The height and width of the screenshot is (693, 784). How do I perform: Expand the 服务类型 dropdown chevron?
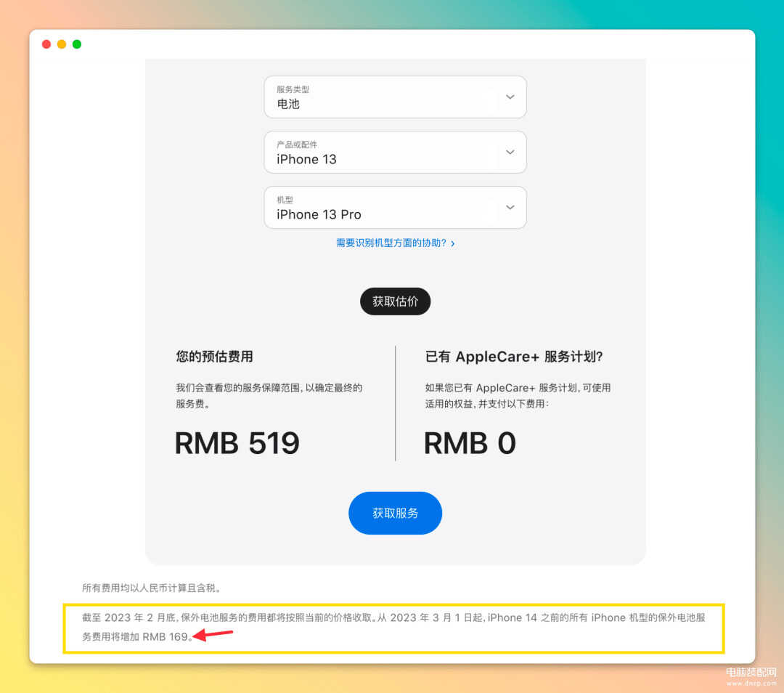coord(510,97)
